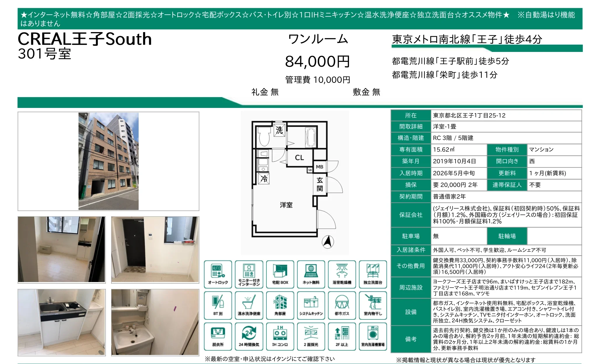Screen dimensions: 600x364
Task: Select the 24時間換気 ventilation icon
Action: pyautogui.click(x=249, y=336)
